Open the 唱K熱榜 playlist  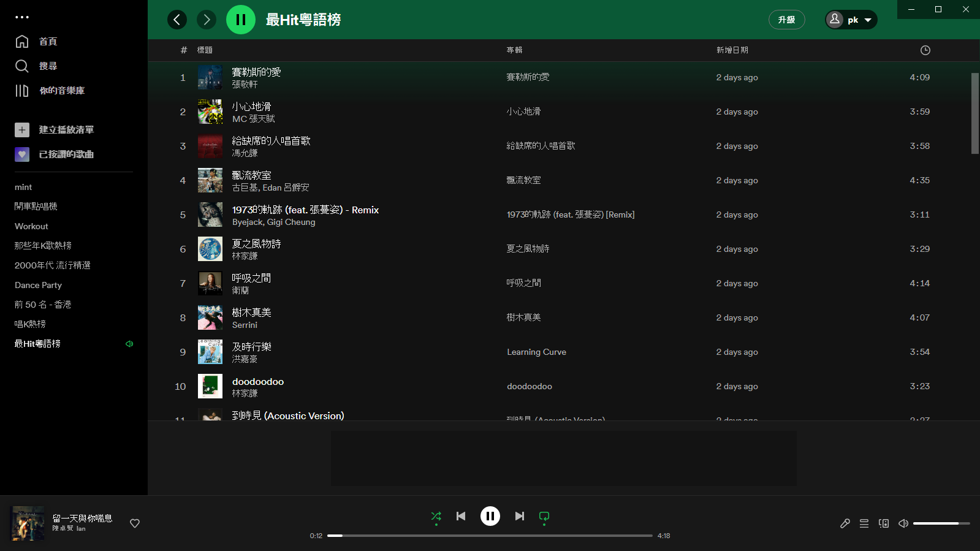[x=30, y=324]
